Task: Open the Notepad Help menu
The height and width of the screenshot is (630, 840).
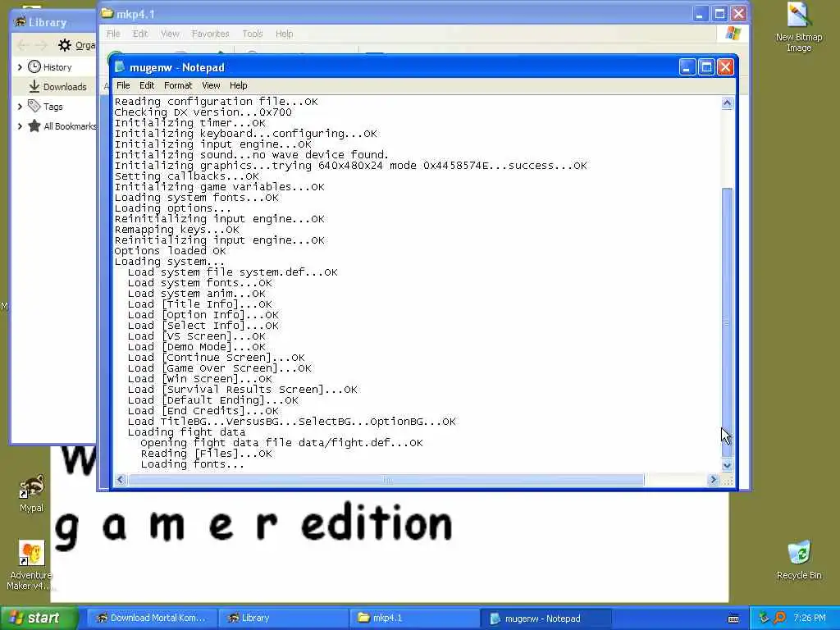Action: (x=239, y=85)
